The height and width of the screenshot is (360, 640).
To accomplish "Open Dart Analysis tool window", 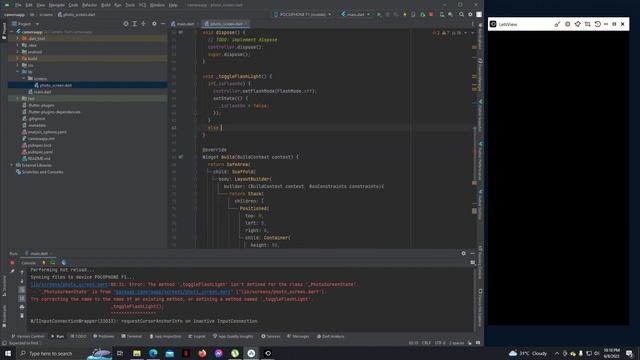I will coord(330,336).
